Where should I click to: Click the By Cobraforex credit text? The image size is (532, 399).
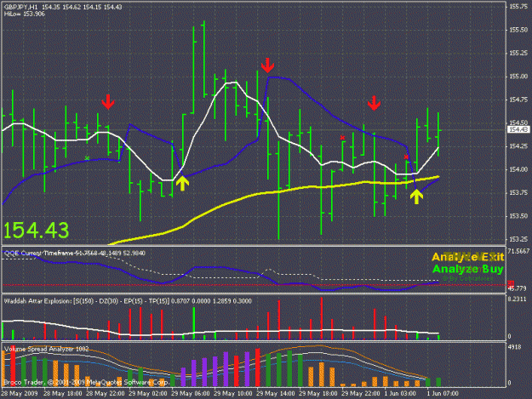(x=468, y=278)
